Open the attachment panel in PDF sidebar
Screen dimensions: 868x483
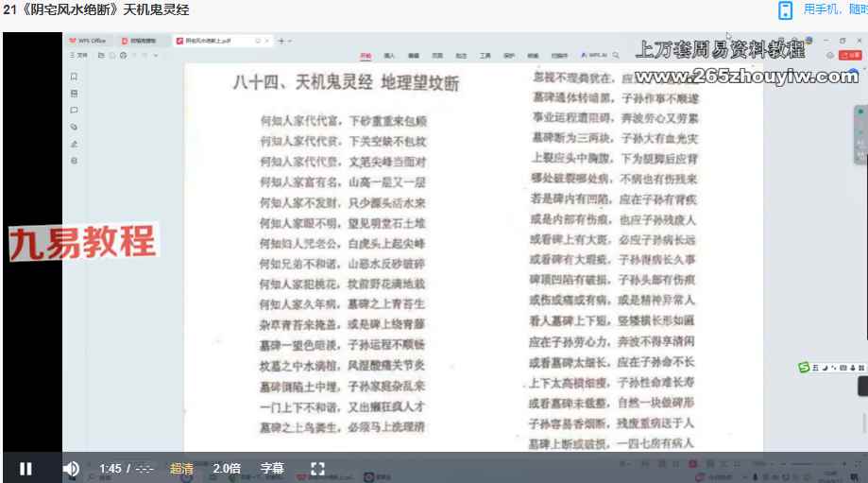tap(75, 127)
